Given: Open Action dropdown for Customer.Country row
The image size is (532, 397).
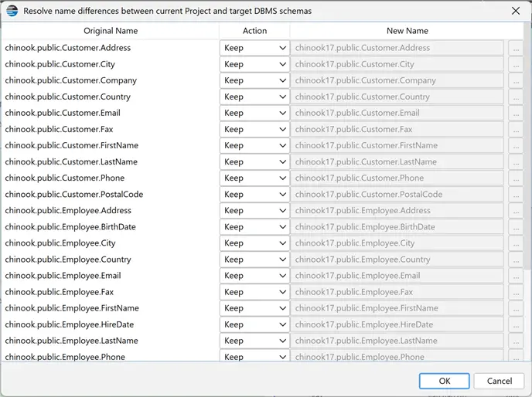Looking at the screenshot, I should (254, 97).
